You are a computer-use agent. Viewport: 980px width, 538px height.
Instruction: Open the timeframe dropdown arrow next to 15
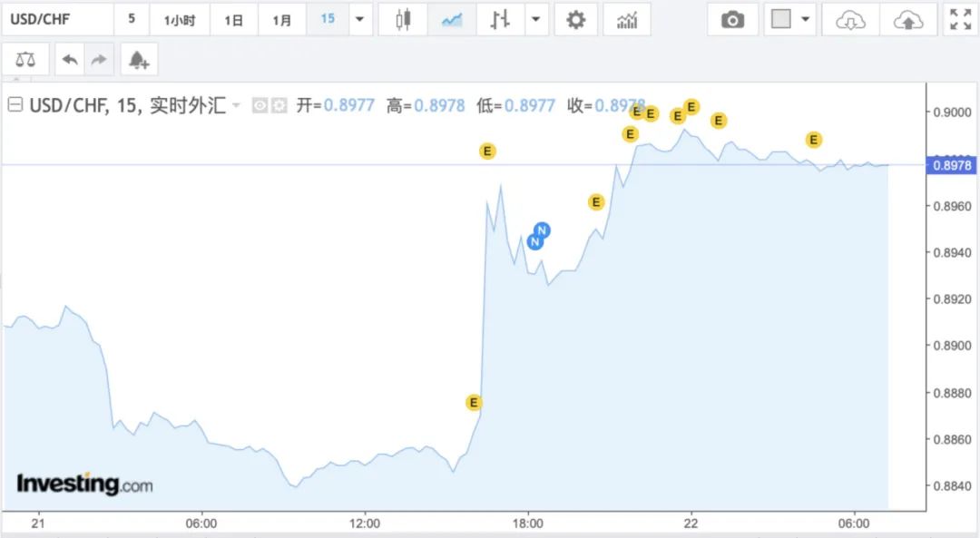pos(360,18)
